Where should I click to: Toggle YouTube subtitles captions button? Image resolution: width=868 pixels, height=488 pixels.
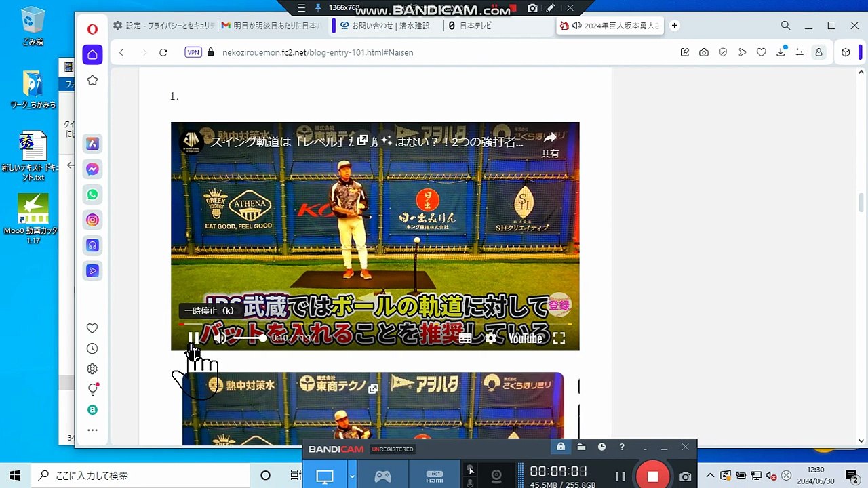click(x=465, y=338)
